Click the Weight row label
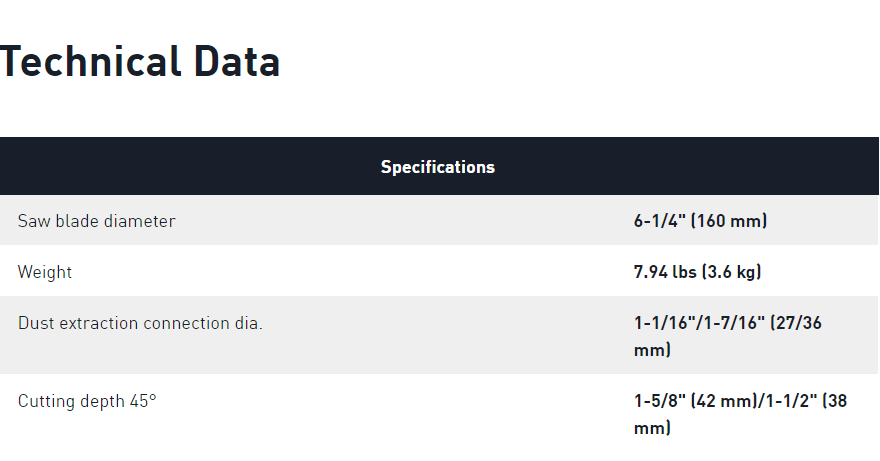 [45, 272]
